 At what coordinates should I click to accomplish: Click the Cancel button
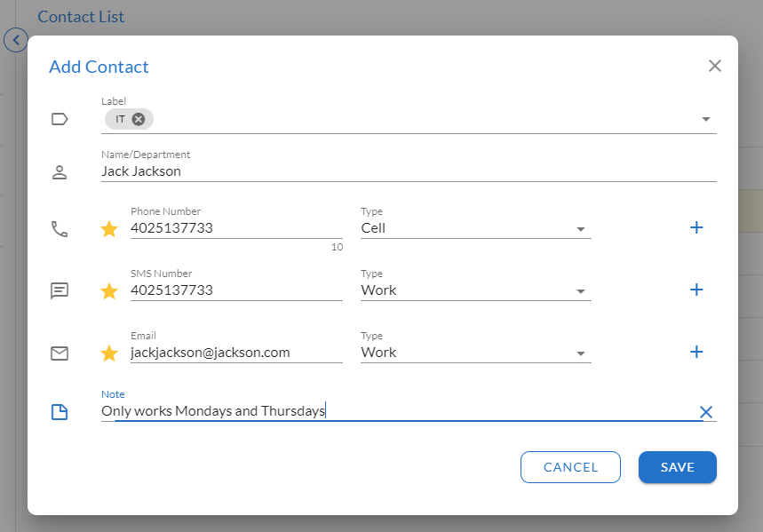(x=570, y=467)
